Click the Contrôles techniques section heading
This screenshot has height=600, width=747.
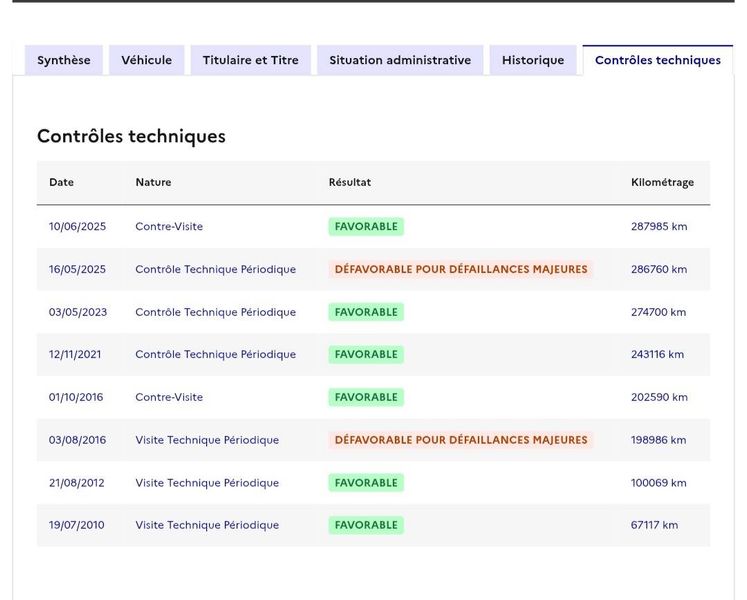[131, 136]
